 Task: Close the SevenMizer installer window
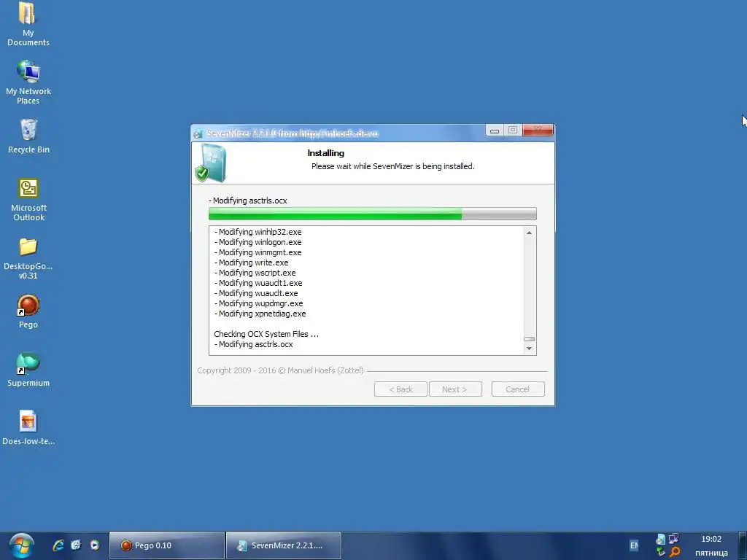[538, 130]
